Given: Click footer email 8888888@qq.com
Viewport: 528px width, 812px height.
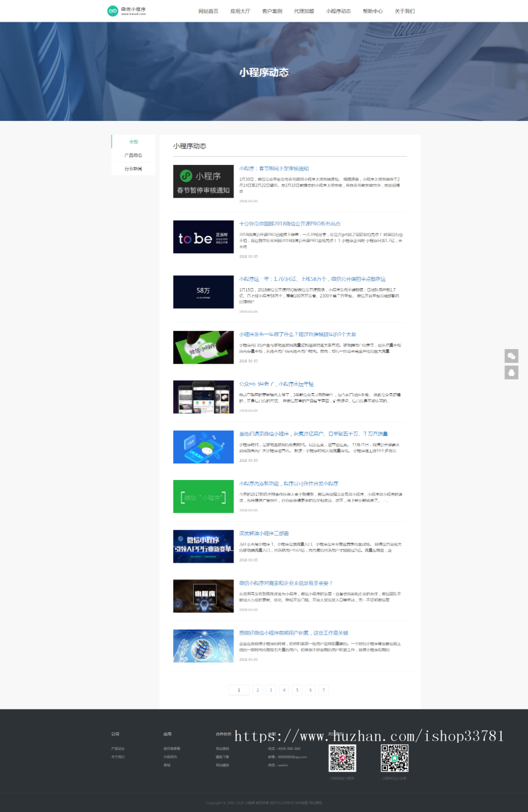Looking at the screenshot, I should coord(287,757).
